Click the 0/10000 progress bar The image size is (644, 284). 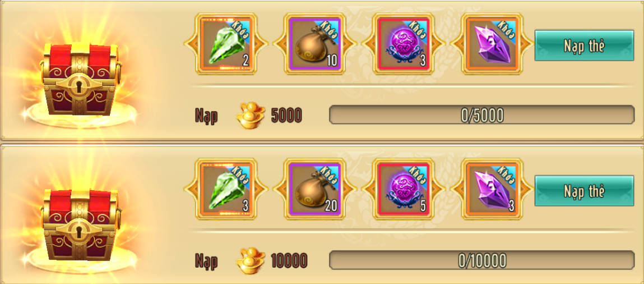(482, 260)
